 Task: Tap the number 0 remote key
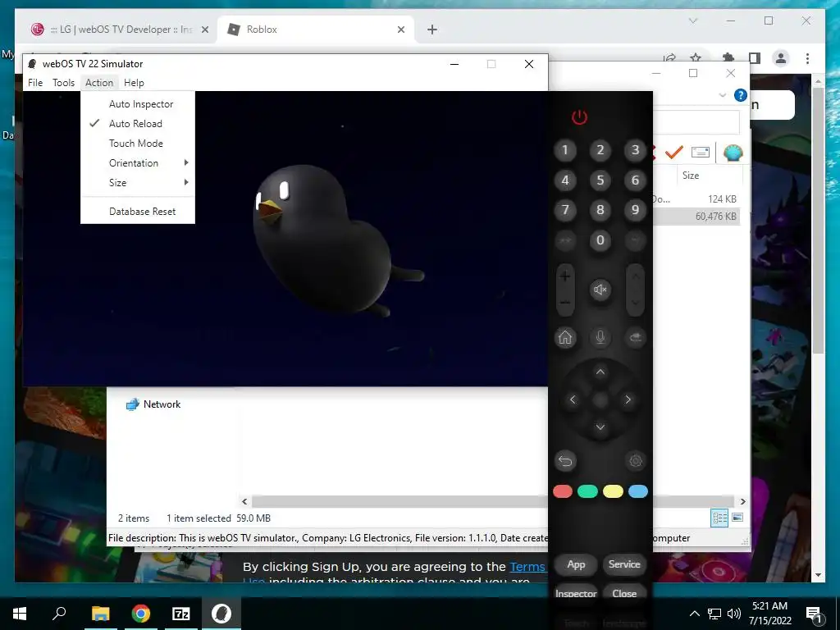click(600, 240)
